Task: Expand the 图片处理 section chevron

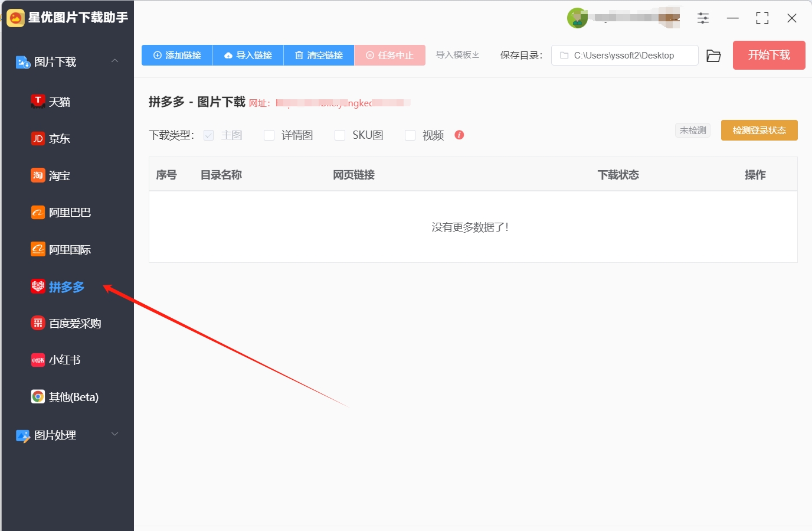Action: click(x=114, y=434)
